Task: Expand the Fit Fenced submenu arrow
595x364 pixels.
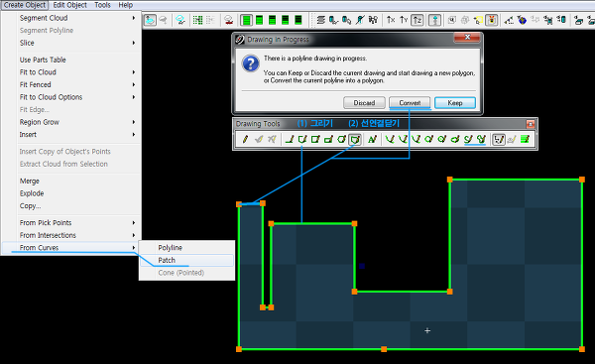Action: (x=134, y=84)
